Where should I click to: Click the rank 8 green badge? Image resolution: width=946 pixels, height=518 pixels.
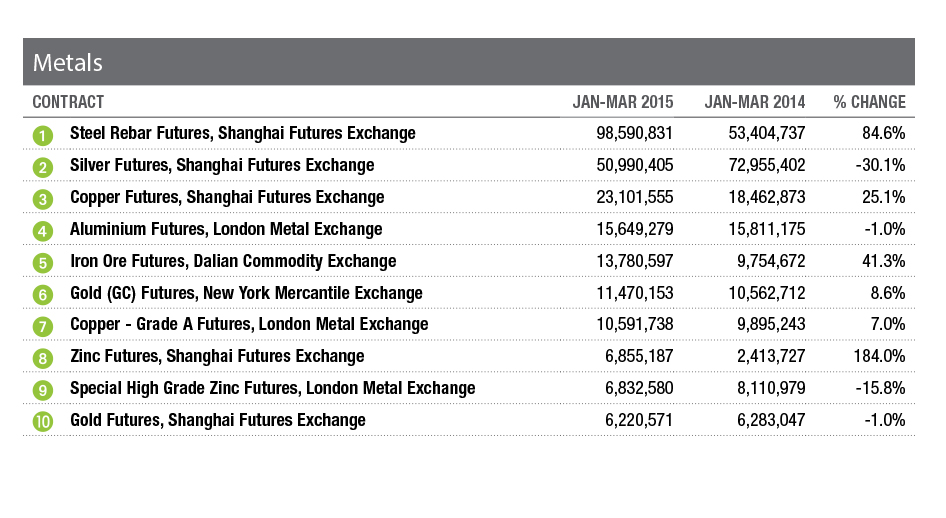pyautogui.click(x=42, y=358)
